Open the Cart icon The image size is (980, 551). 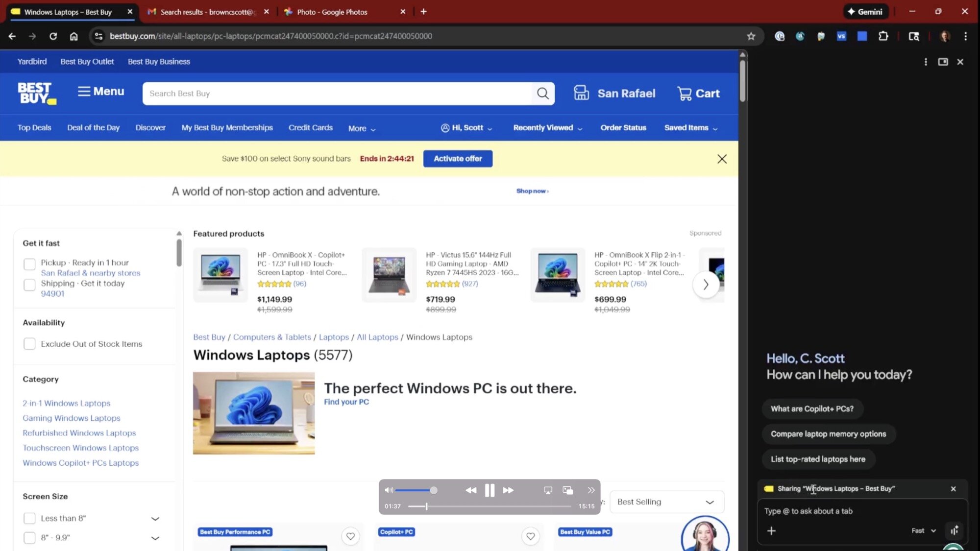tap(684, 94)
